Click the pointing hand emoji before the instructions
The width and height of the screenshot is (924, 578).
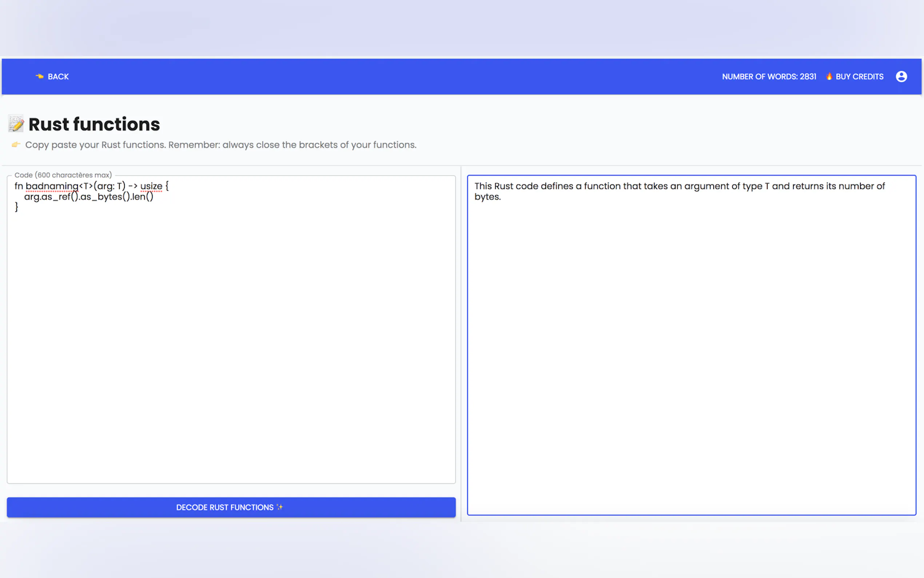coord(16,144)
